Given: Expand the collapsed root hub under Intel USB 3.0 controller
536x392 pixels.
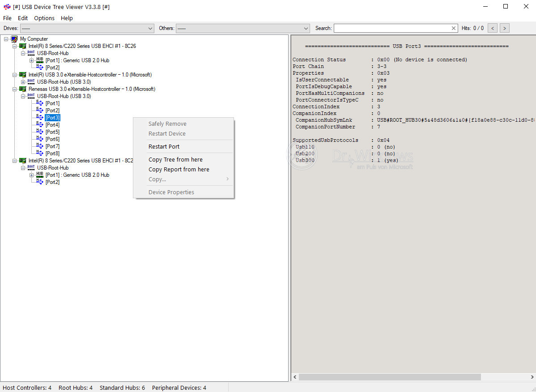Looking at the screenshot, I should pyautogui.click(x=23, y=82).
